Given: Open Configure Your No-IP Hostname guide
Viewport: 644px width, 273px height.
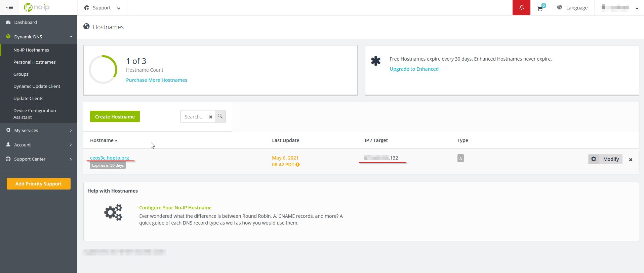Looking at the screenshot, I should click(x=175, y=208).
